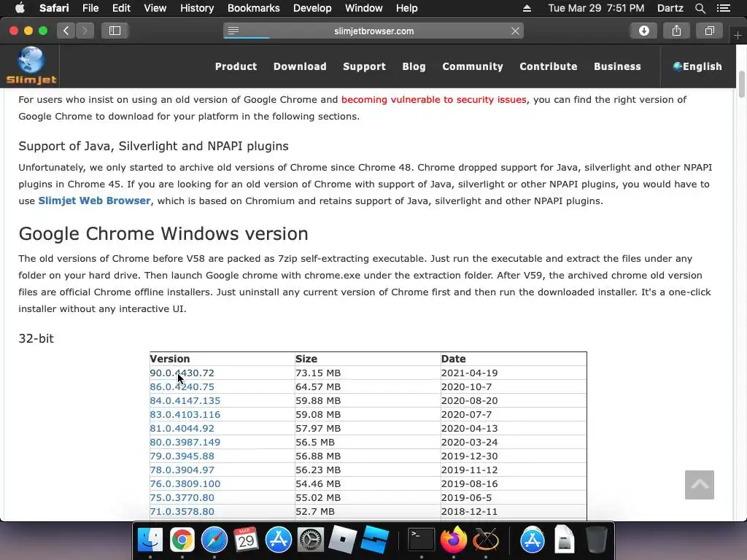
Task: Open the Download nav item
Action: pyautogui.click(x=300, y=66)
